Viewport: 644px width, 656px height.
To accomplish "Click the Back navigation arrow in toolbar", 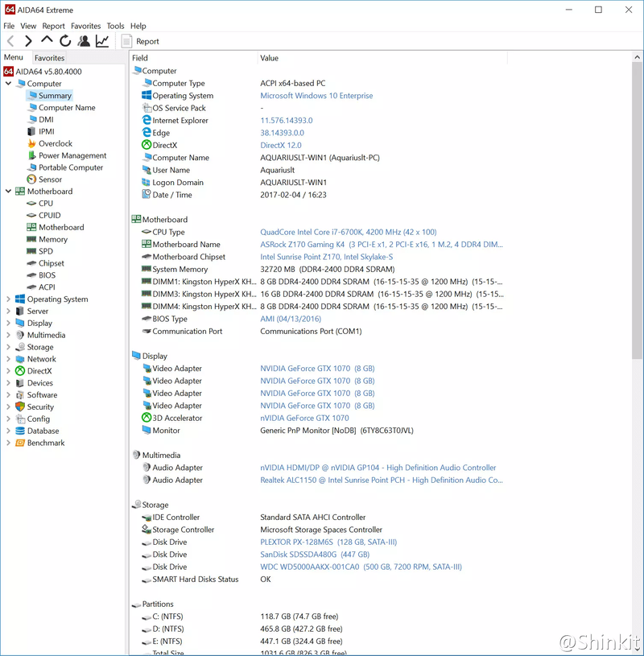I will (x=10, y=41).
